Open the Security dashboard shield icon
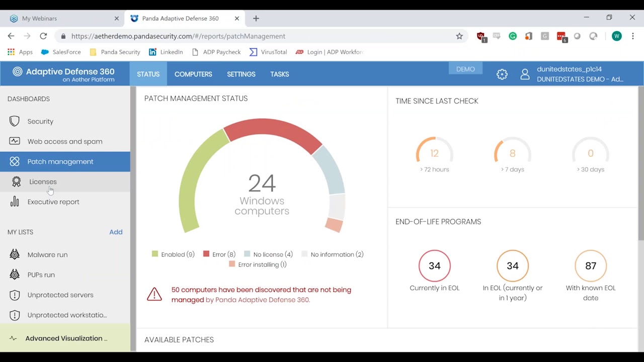The height and width of the screenshot is (362, 644). (x=15, y=121)
